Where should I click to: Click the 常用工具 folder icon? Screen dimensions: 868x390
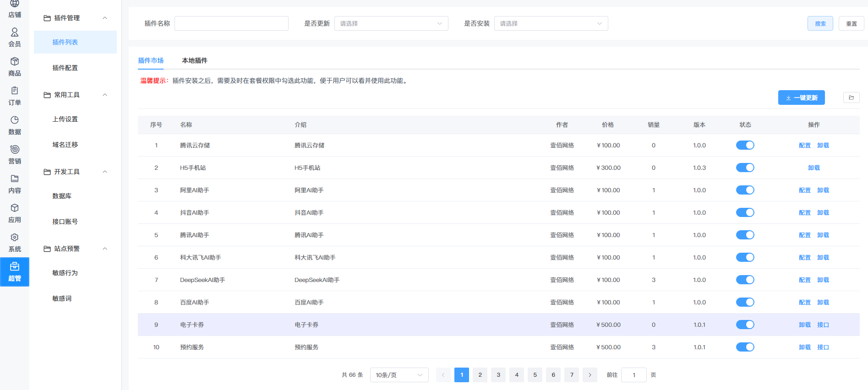pyautogui.click(x=47, y=95)
